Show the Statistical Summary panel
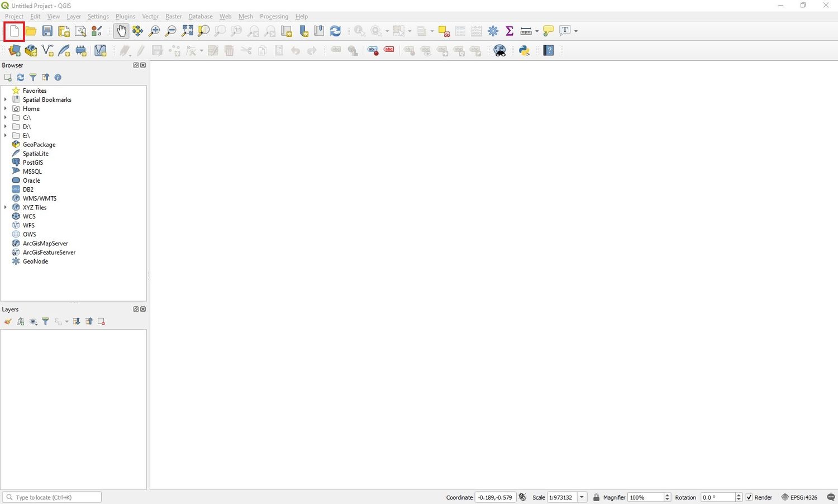 pyautogui.click(x=509, y=31)
